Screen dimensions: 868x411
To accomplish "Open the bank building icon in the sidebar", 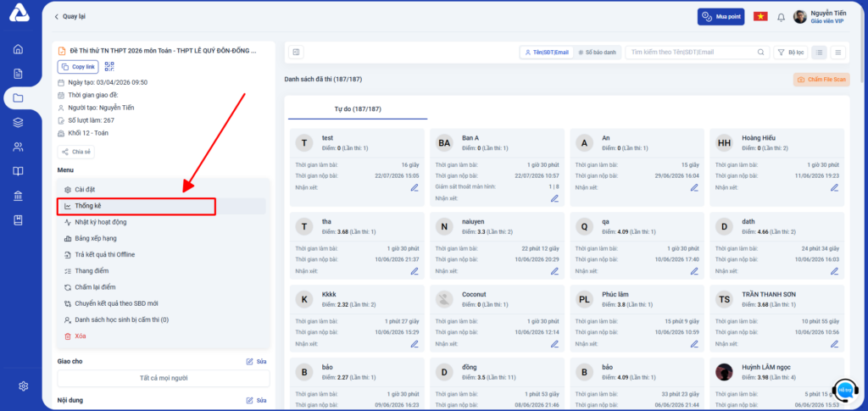I will (x=19, y=196).
